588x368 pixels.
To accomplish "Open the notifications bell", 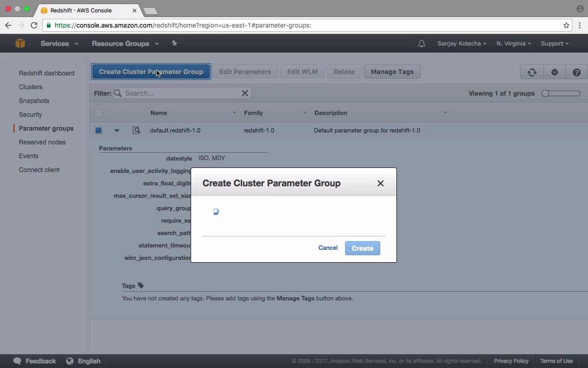I will click(421, 44).
